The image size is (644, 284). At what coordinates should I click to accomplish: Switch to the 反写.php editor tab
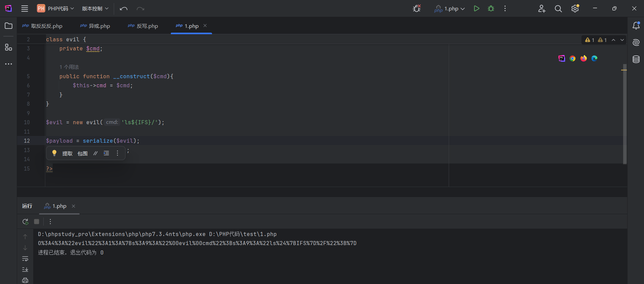tap(143, 26)
